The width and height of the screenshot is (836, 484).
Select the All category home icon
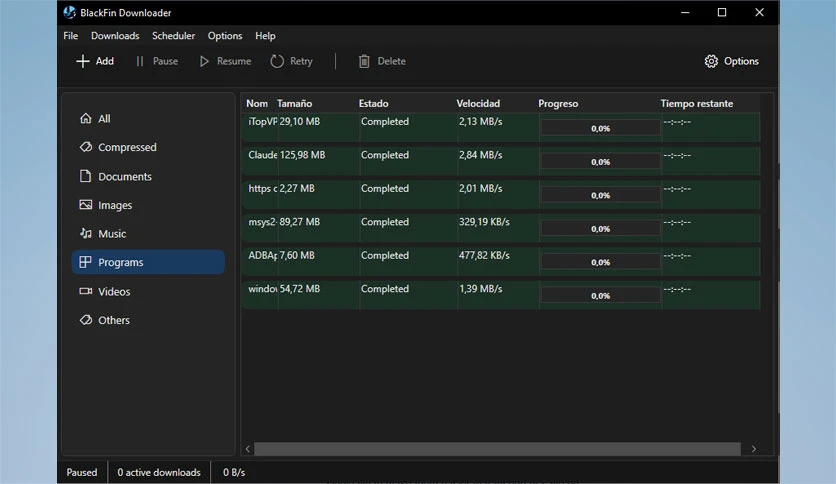[85, 118]
